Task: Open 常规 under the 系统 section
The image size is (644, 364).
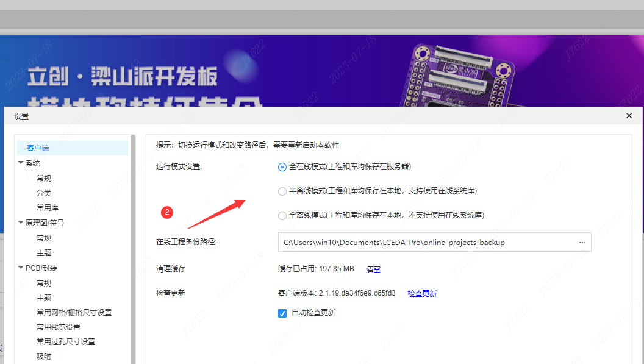Action: click(x=44, y=178)
